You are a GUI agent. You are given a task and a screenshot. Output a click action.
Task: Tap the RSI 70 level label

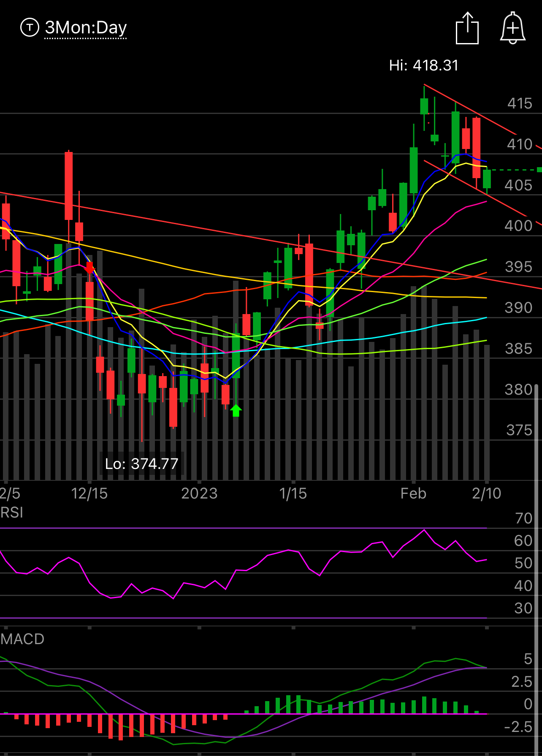point(524,518)
